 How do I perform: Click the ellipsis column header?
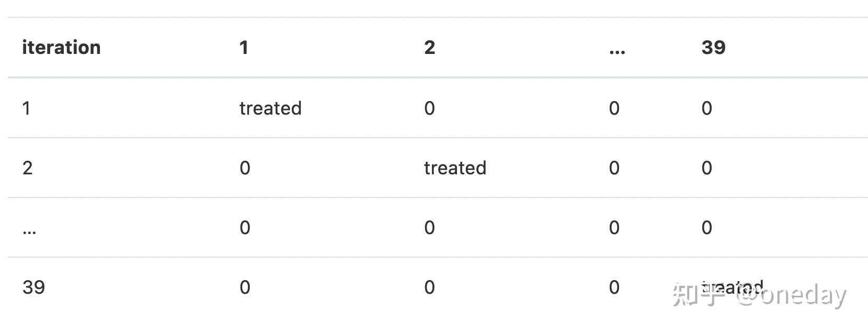(x=617, y=49)
